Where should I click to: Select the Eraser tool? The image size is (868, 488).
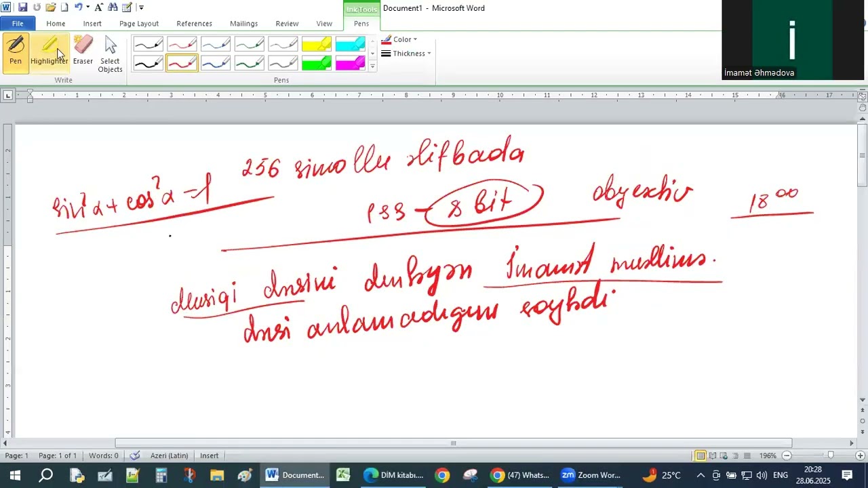point(83,52)
